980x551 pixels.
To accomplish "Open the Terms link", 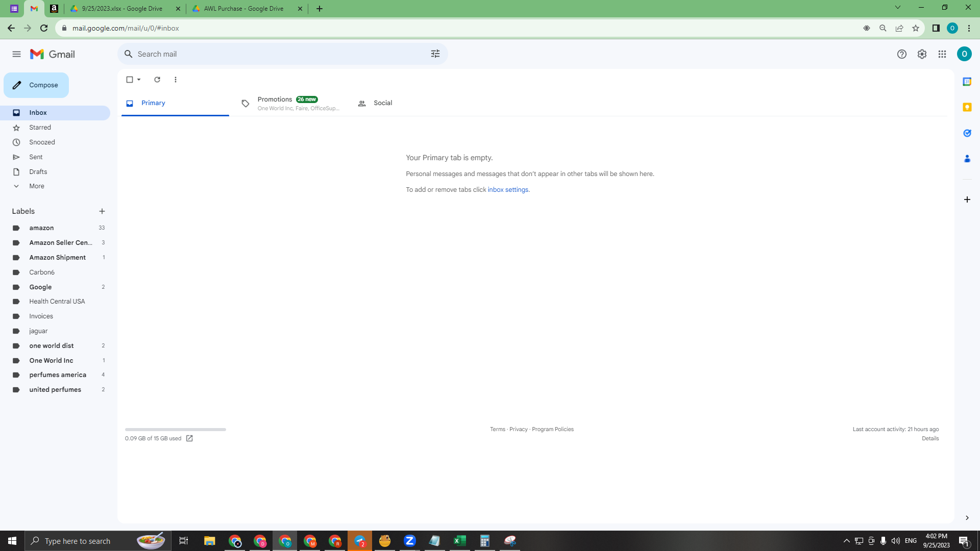I will tap(498, 430).
